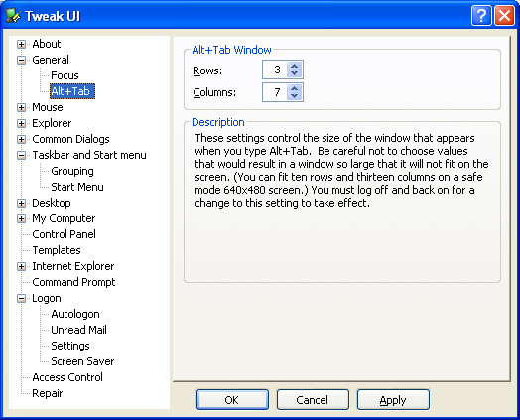Click the OK button
The image size is (520, 420).
point(232,400)
